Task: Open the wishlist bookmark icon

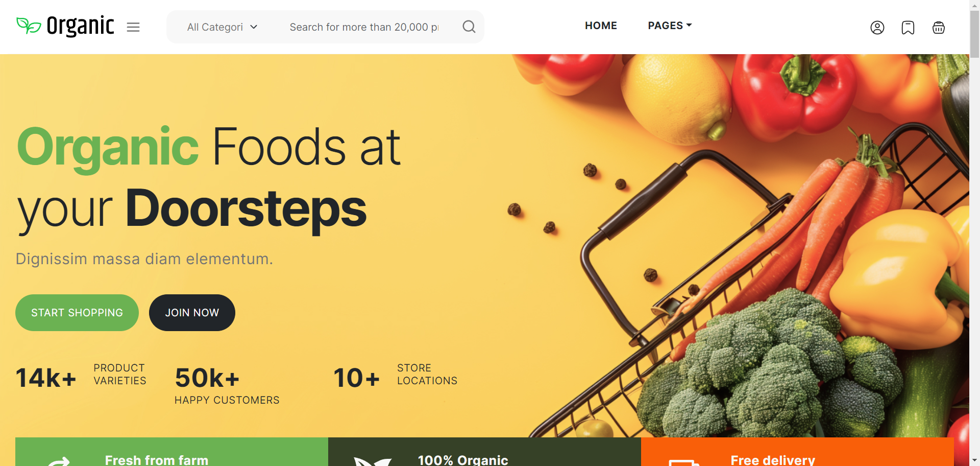Action: click(x=908, y=28)
